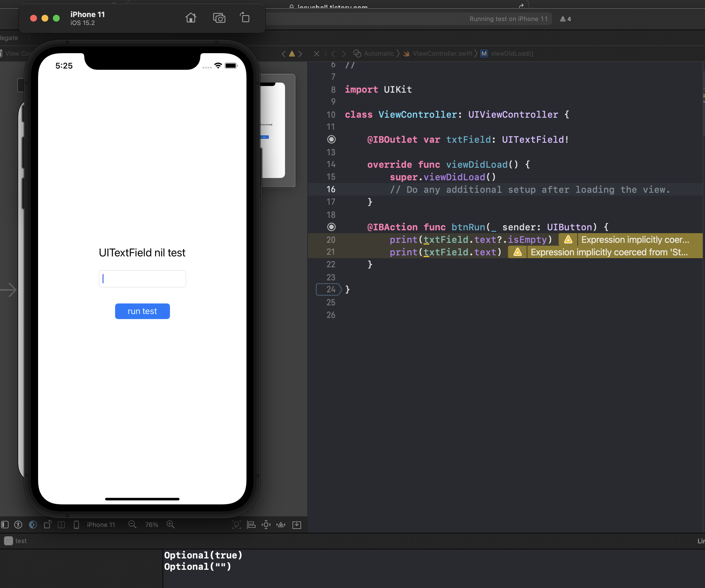
Task: Zoom in the storyboard canvas
Action: point(171,525)
